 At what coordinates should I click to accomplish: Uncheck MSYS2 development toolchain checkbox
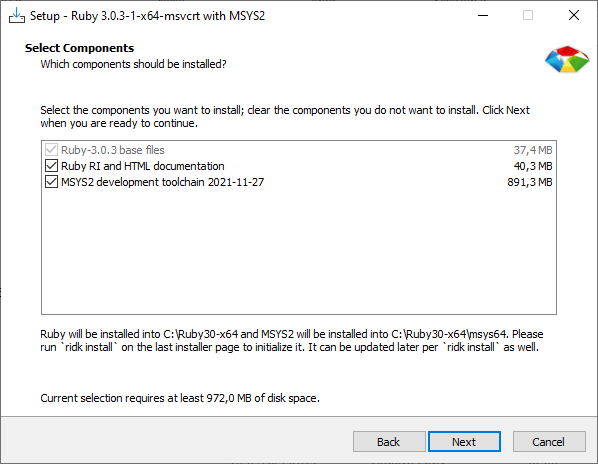pyautogui.click(x=51, y=182)
